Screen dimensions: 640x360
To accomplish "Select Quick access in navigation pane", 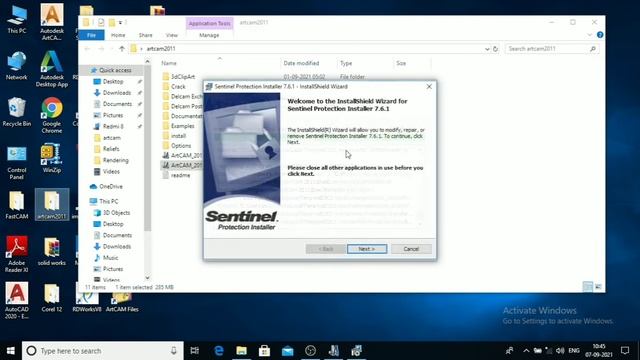I will (x=115, y=70).
